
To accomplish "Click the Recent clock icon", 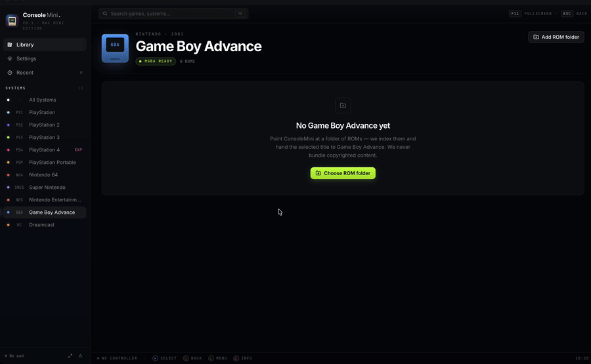I will 10,73.
